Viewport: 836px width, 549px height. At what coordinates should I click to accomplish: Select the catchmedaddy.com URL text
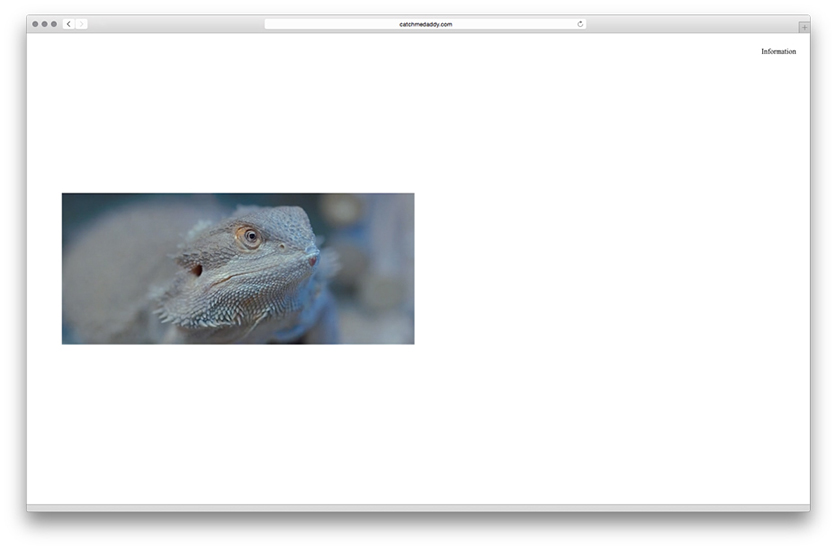coord(425,24)
